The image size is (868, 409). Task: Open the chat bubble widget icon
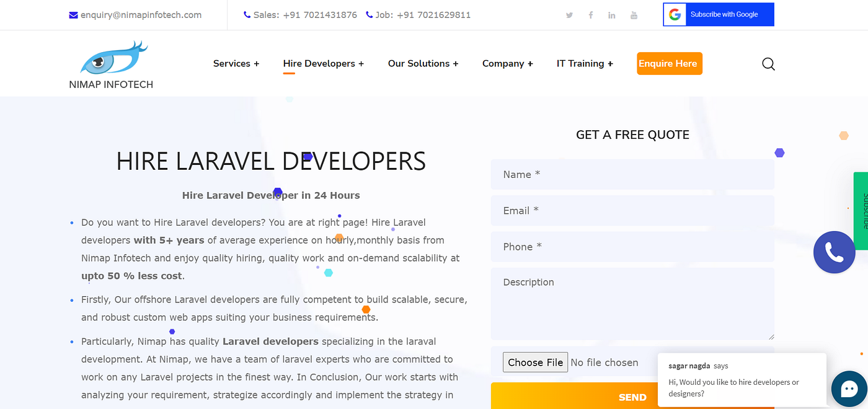point(849,389)
